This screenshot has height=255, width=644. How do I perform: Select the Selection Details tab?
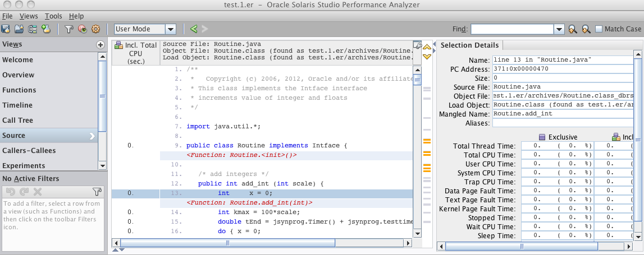[x=469, y=45]
